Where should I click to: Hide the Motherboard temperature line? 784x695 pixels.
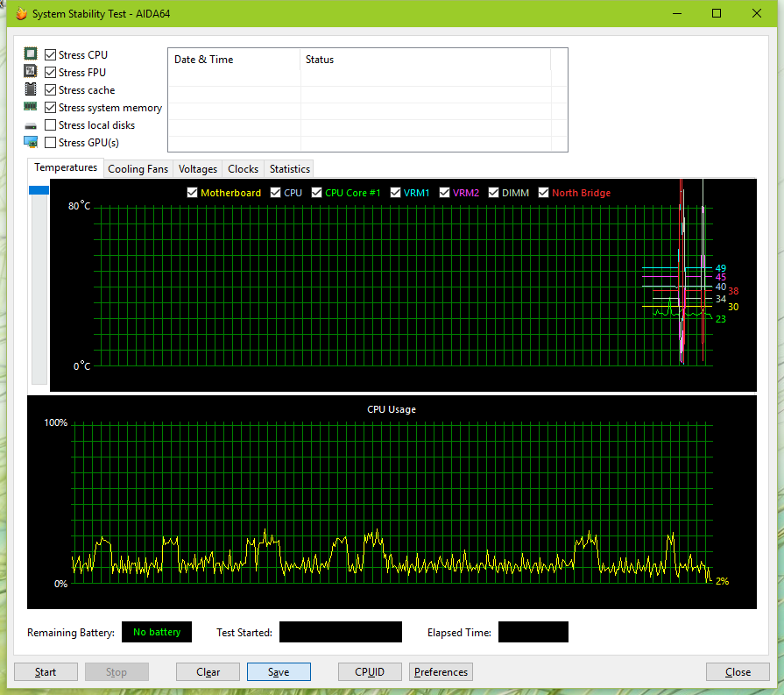point(192,193)
